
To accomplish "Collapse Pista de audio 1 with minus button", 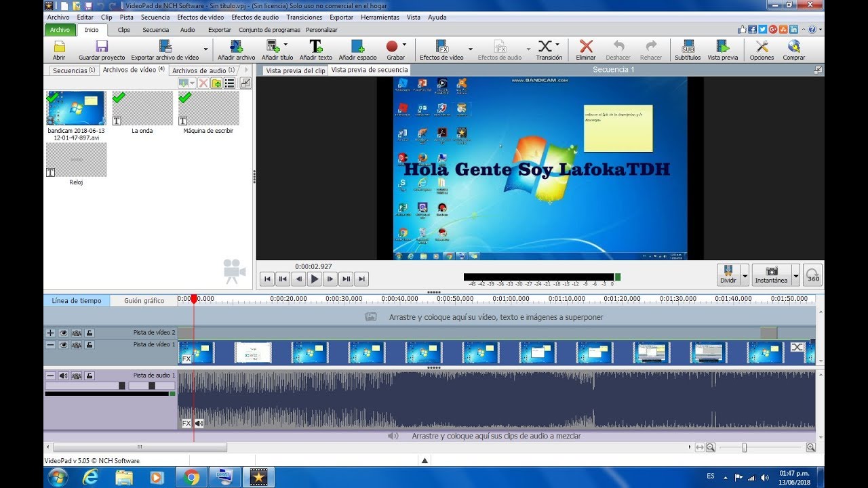I will 50,375.
